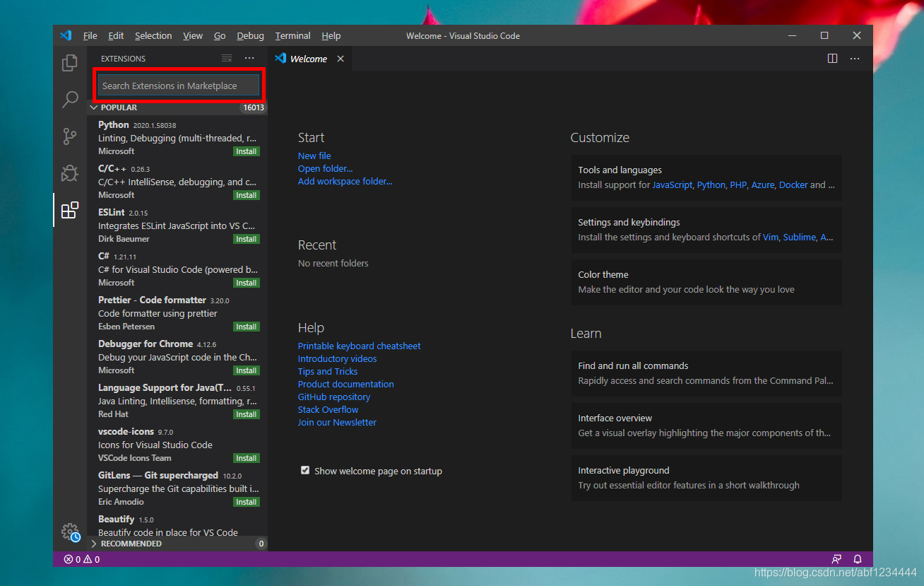Open the Go menu
The height and width of the screenshot is (586, 924).
[x=220, y=35]
